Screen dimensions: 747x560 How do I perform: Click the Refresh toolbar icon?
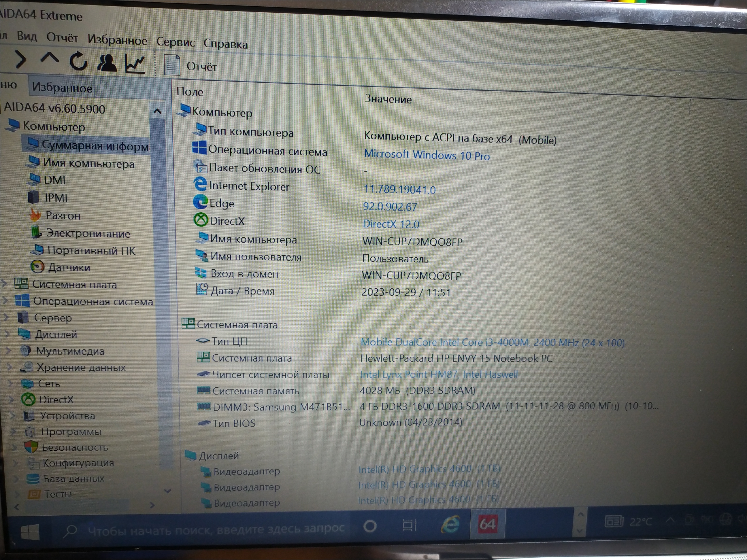coord(78,61)
